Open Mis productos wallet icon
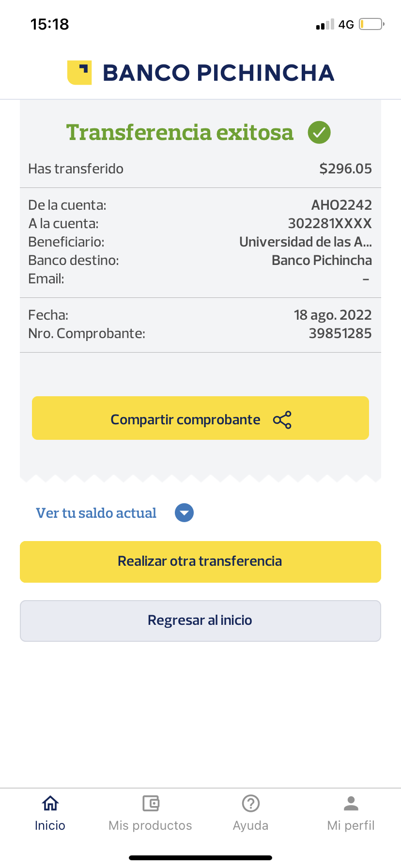 [151, 803]
